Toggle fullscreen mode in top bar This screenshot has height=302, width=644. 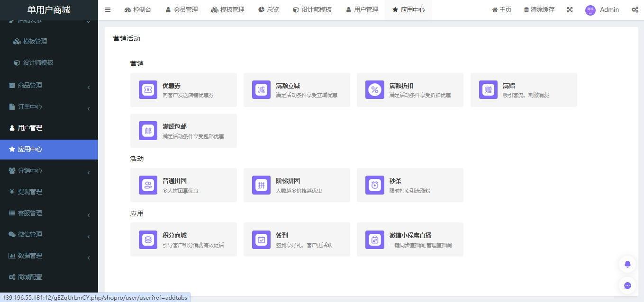coord(570,9)
